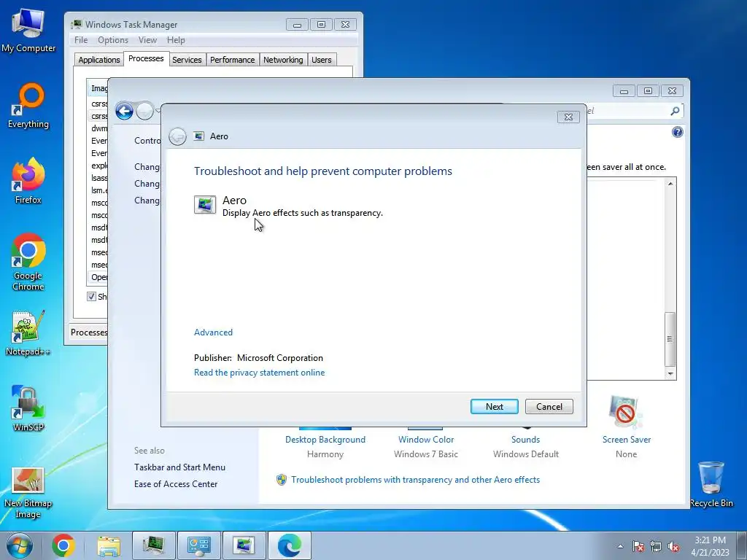This screenshot has height=560, width=747.
Task: Switch to Task Manager taskbar button
Action: [x=154, y=545]
